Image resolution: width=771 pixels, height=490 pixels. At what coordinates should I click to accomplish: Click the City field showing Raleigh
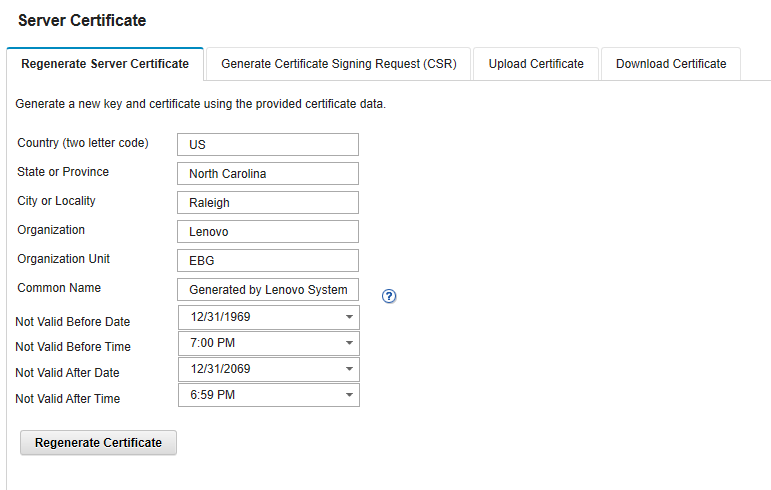267,203
